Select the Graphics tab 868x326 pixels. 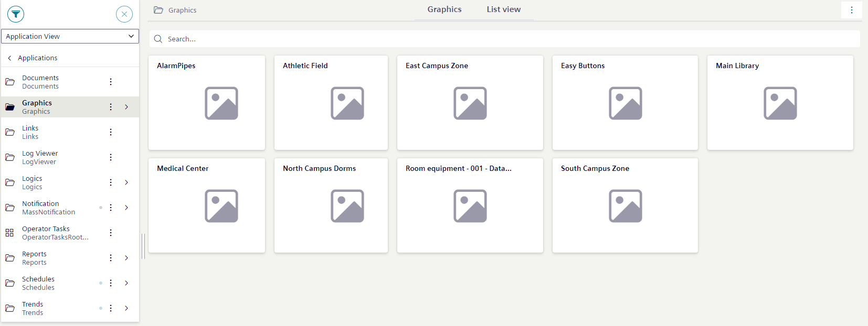click(x=444, y=9)
